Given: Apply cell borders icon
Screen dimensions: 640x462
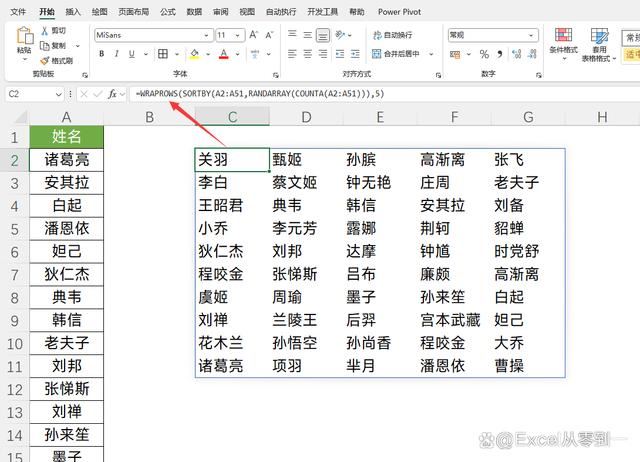Looking at the screenshot, I should click(163, 54).
